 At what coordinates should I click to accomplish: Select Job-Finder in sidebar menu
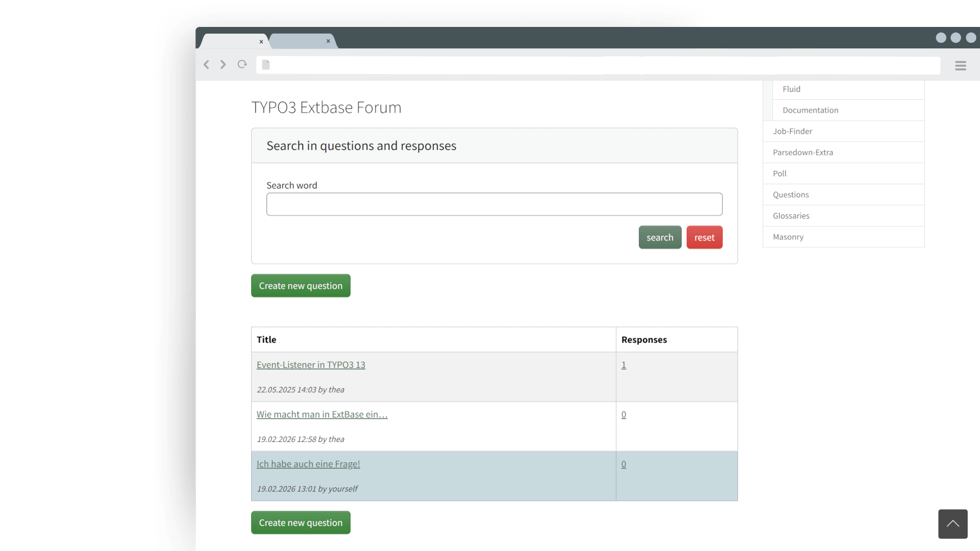tap(792, 132)
